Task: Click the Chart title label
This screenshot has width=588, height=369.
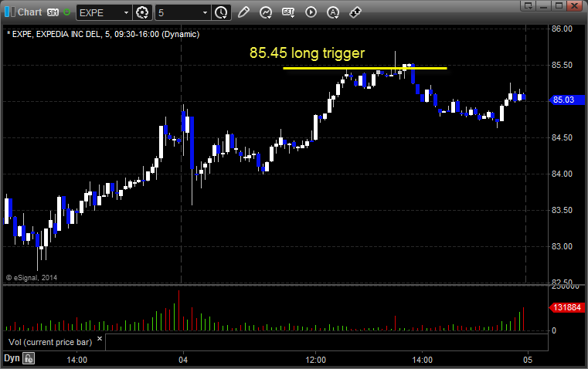Action: (29, 12)
